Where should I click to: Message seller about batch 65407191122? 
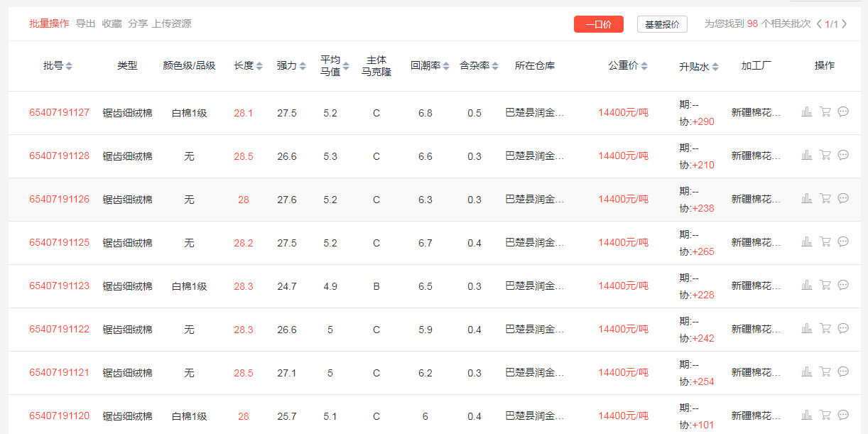pyautogui.click(x=843, y=328)
